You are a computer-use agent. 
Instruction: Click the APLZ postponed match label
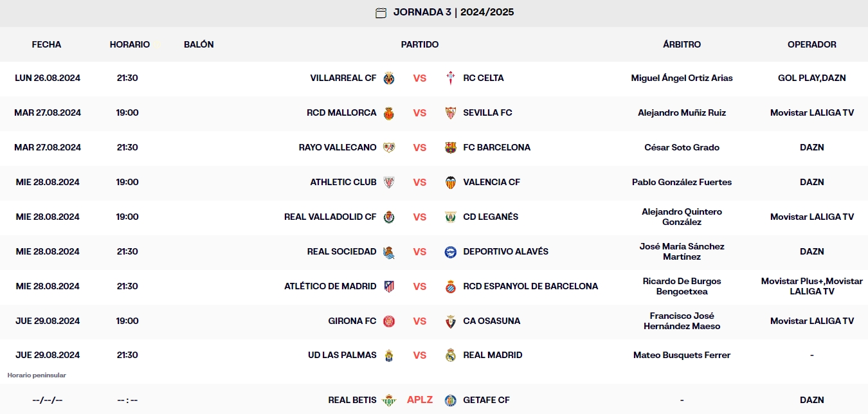click(x=420, y=399)
